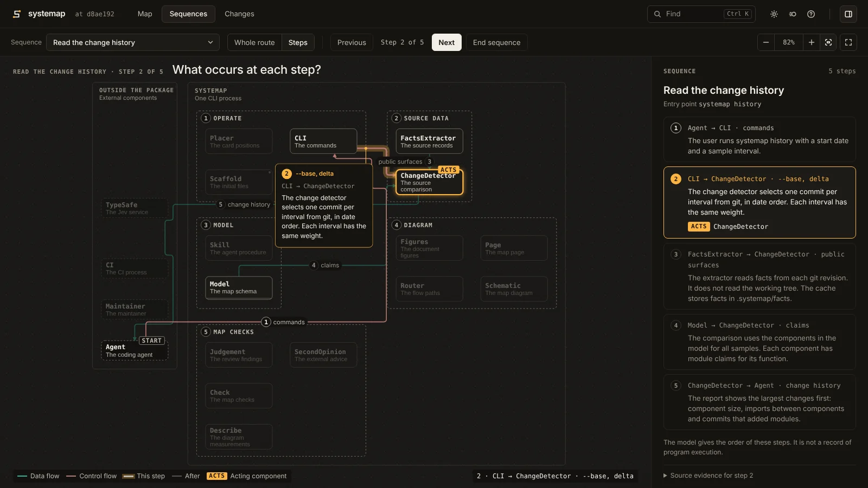Focus the Find search field

click(701, 14)
